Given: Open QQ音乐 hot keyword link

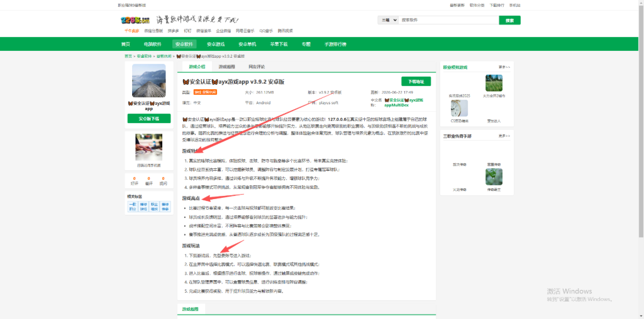Looking at the screenshot, I should point(266,31).
